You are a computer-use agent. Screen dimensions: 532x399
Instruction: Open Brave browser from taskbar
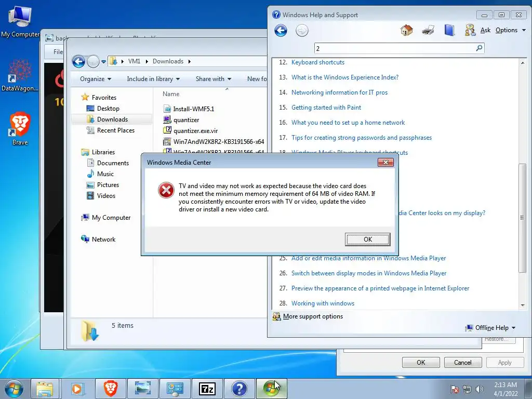110,389
